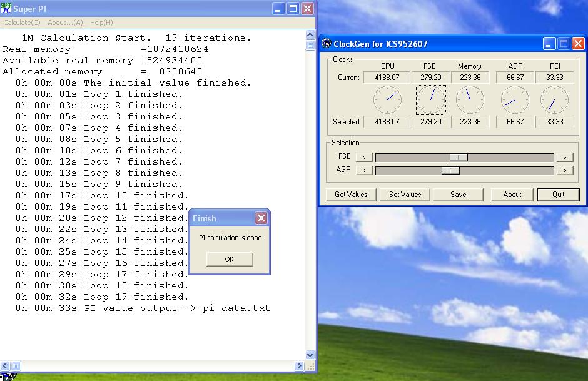Click the "Real memory =1072410624" line
The image size is (588, 381).
click(x=105, y=49)
